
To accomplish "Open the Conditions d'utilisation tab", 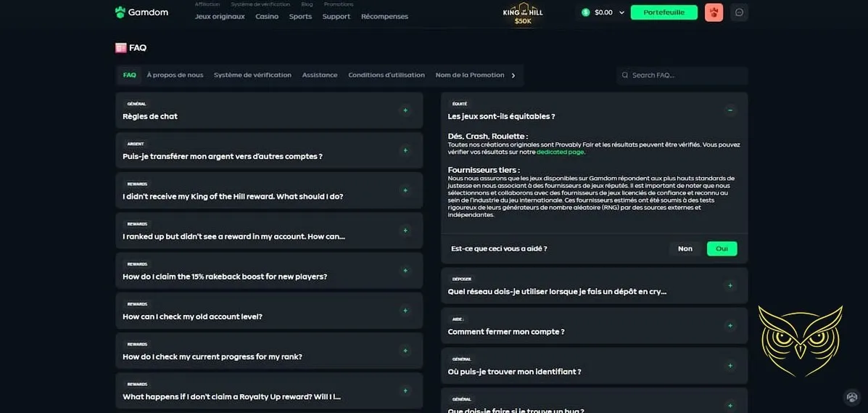I will click(x=387, y=75).
